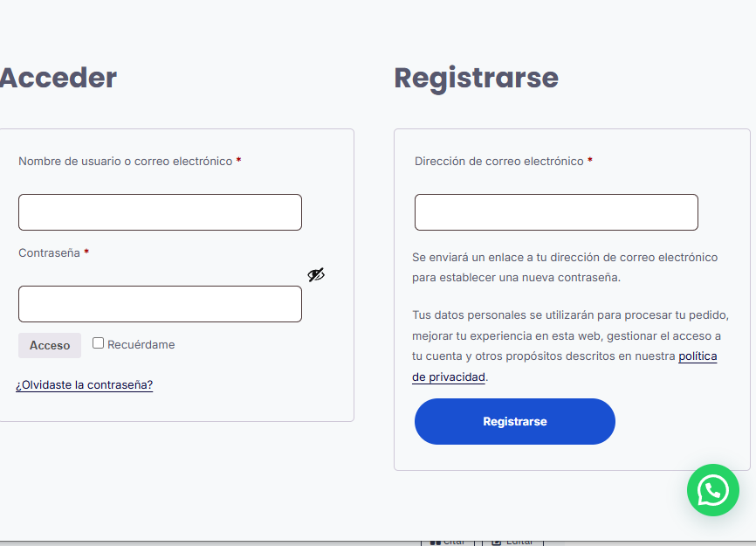Click the 'Se enviará un enlace' paragraph
Screen dimensions: 756x546
click(565, 267)
